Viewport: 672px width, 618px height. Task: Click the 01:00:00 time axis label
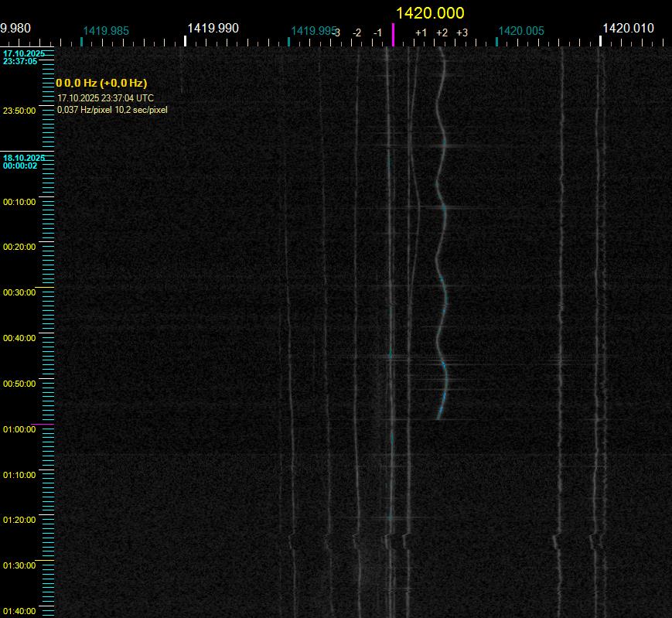pos(19,429)
